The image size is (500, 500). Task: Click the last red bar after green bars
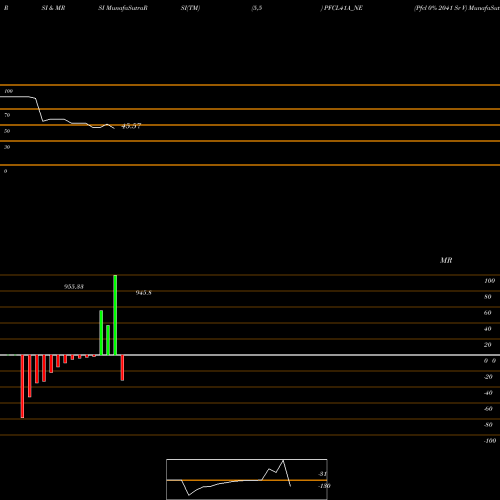tap(122, 368)
